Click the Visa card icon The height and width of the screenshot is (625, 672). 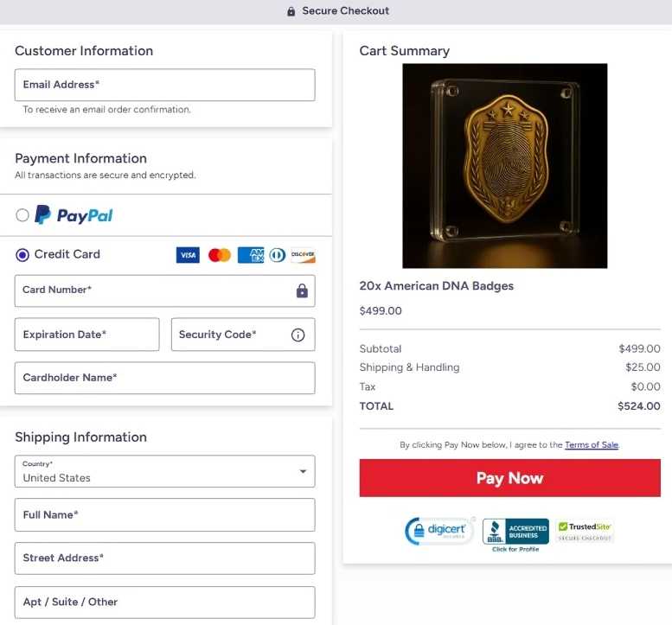(x=188, y=255)
